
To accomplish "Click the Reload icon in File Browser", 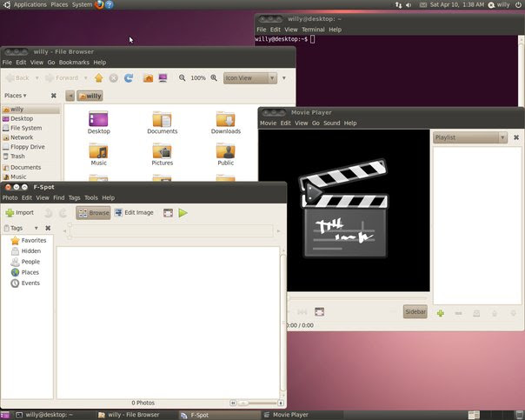I will (128, 78).
